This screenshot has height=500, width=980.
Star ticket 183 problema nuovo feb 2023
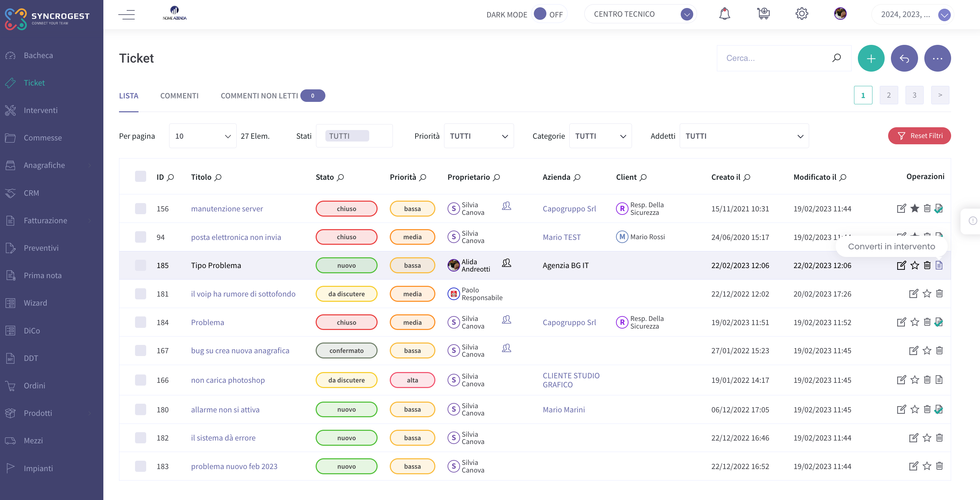927,466
